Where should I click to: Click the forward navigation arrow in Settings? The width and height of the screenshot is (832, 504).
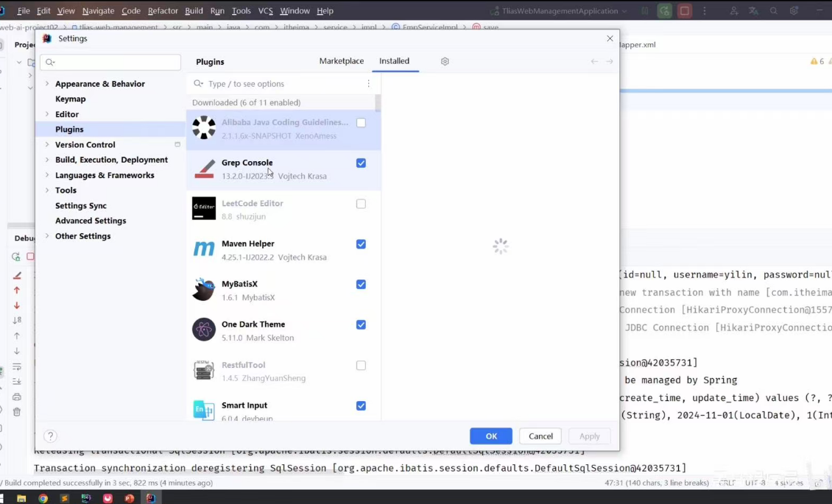[610, 62]
